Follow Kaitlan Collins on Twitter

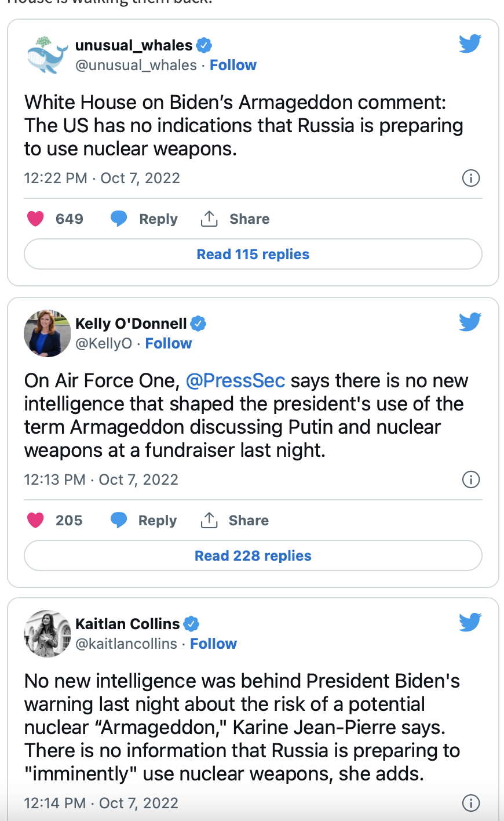click(213, 644)
